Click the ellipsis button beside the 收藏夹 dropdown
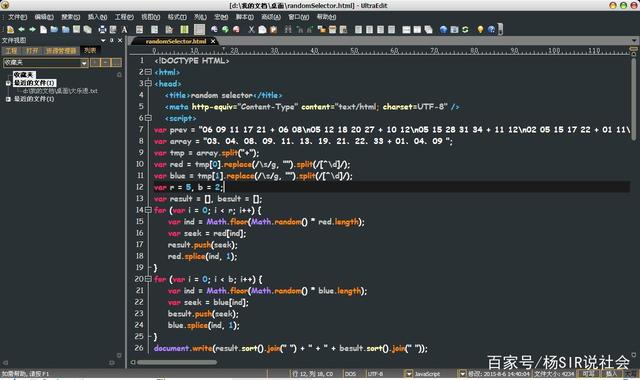The image size is (640, 380). pyautogui.click(x=117, y=63)
